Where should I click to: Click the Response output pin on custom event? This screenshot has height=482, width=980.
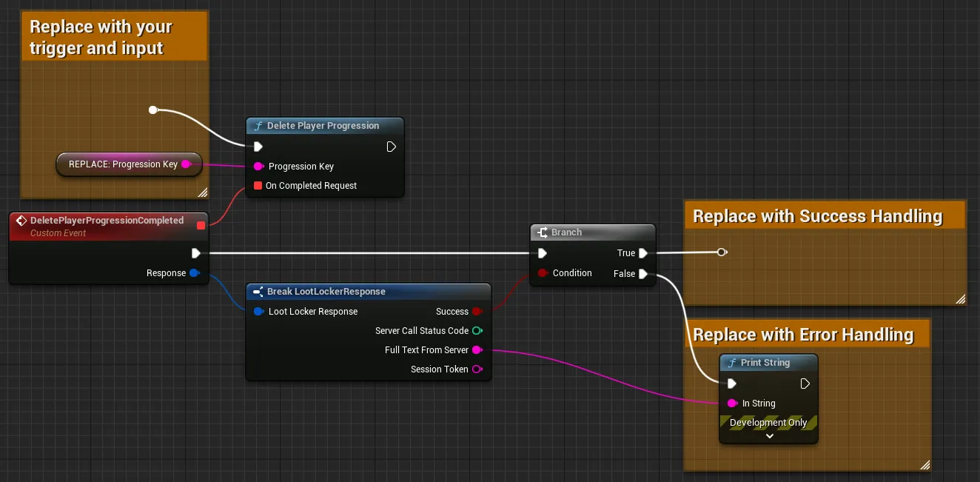pos(194,273)
